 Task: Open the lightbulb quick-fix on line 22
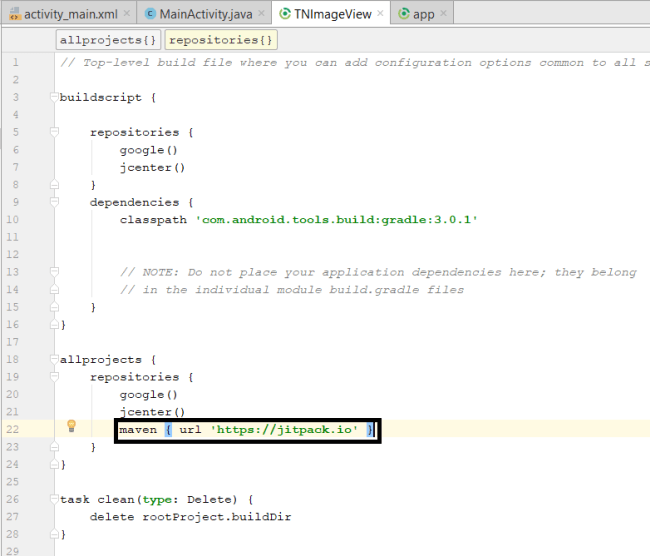pyautogui.click(x=71, y=426)
